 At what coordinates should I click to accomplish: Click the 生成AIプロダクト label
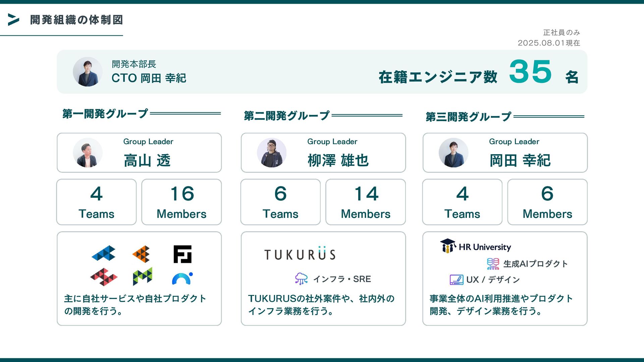click(536, 264)
